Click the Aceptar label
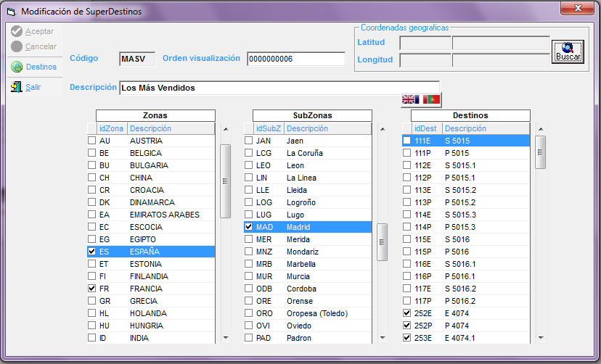This screenshot has height=364, width=601. 39,31
